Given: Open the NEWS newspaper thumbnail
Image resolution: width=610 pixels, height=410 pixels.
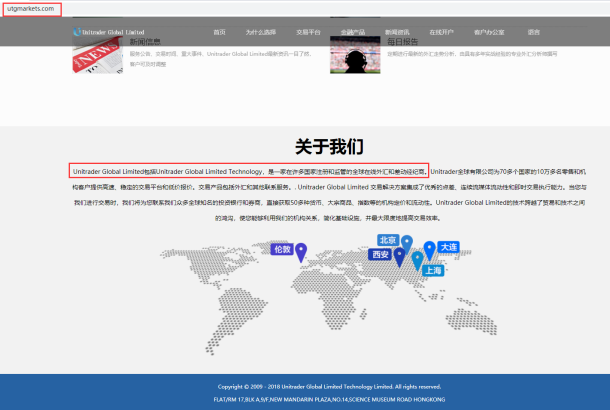Looking at the screenshot, I should coord(98,55).
